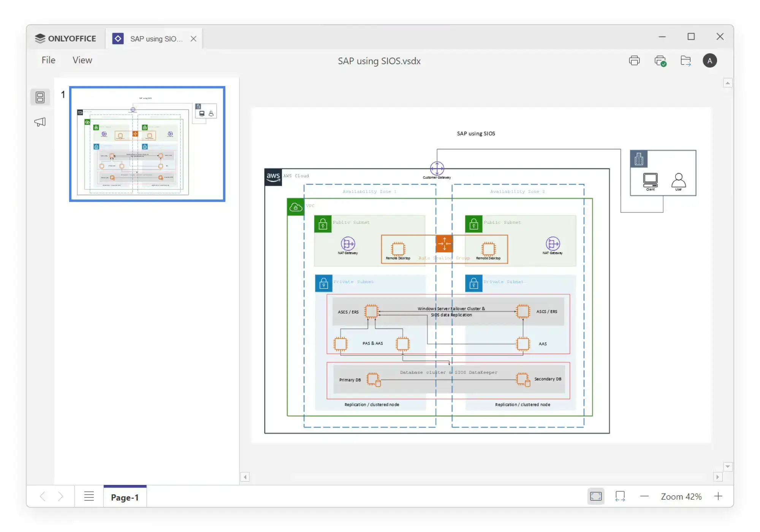Select the Page-1 sheet tab
This screenshot has width=760, height=532.
coord(125,497)
